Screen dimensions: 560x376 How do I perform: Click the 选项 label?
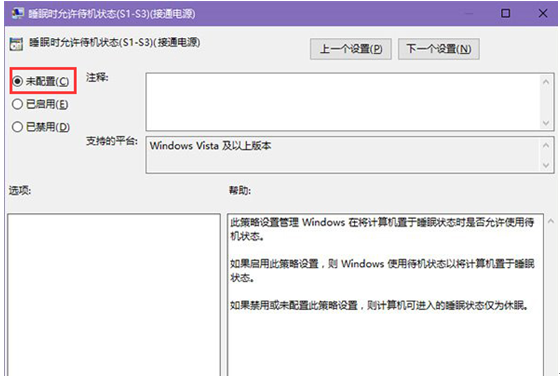[x=20, y=190]
